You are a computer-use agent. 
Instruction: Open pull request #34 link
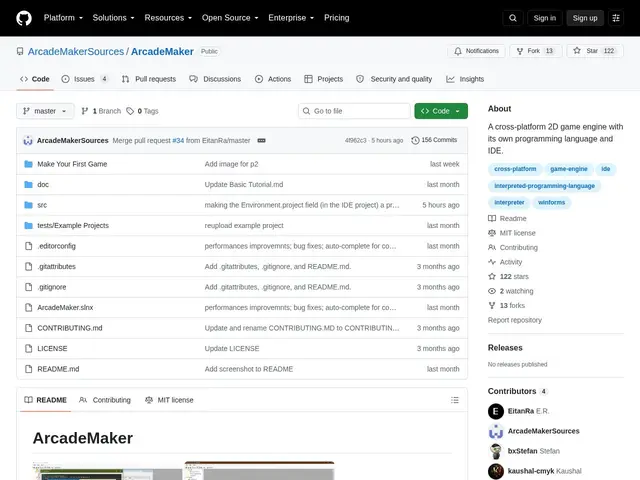(x=178, y=140)
